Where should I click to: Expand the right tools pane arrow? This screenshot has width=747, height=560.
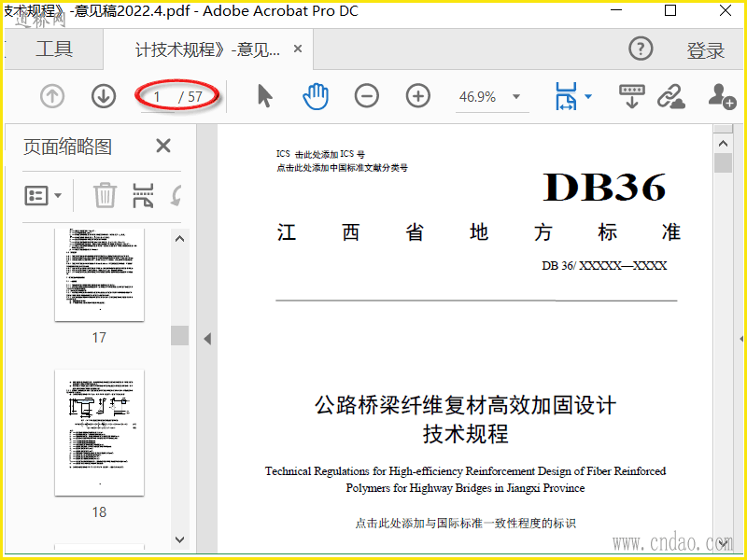(741, 339)
